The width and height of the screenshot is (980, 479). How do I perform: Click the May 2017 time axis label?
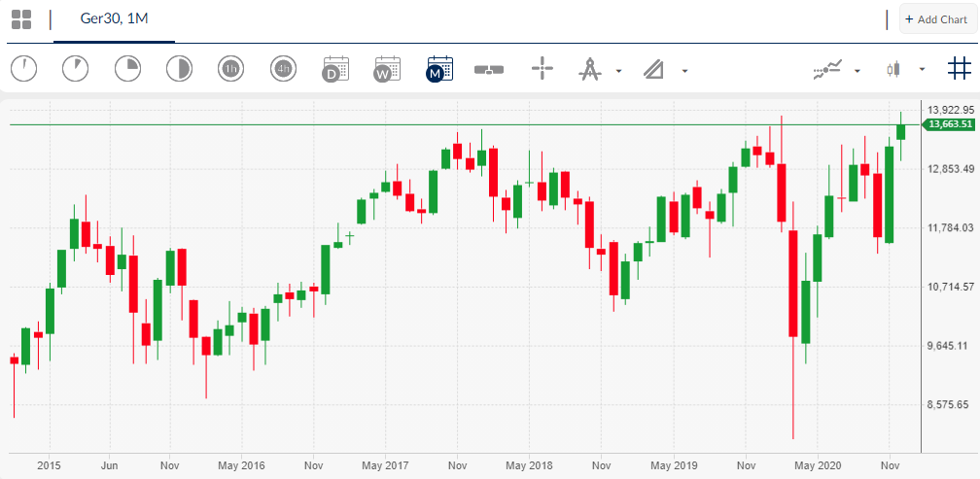(386, 465)
